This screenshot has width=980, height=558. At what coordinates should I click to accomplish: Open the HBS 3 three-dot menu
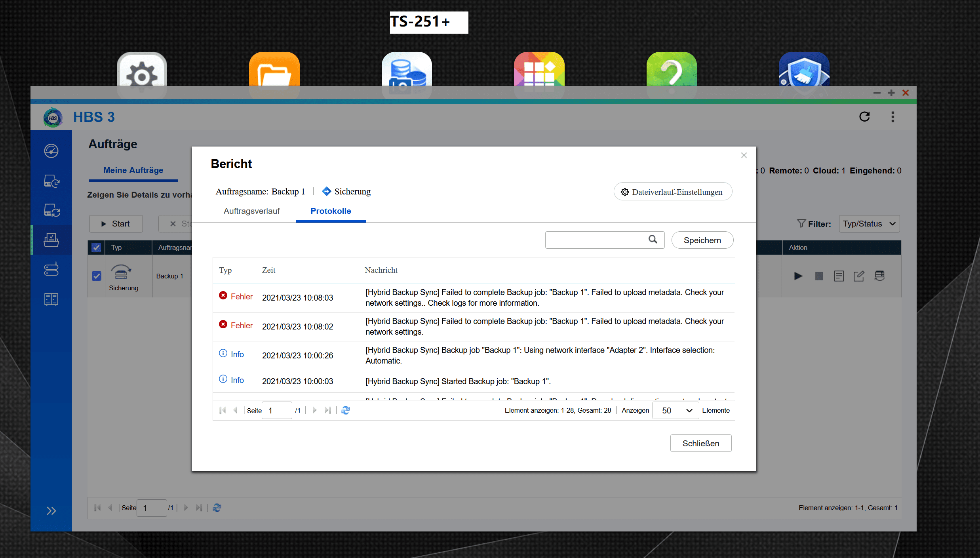(x=892, y=116)
